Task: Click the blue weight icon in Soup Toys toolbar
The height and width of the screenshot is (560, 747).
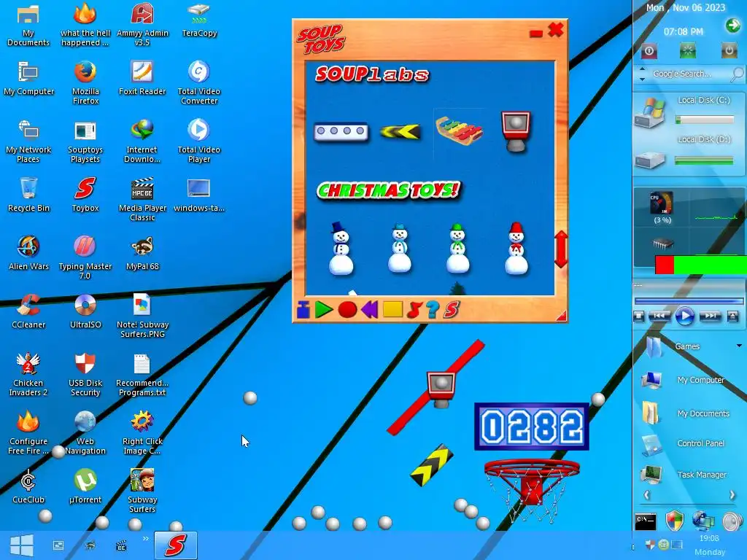Action: coord(303,310)
